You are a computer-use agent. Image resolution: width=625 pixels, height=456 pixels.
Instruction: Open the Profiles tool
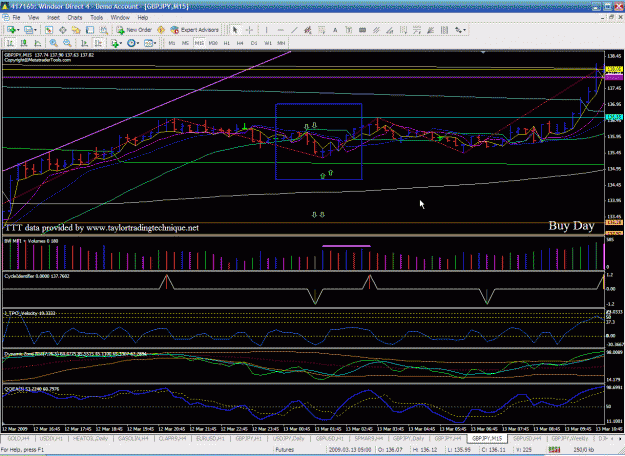pyautogui.click(x=28, y=30)
